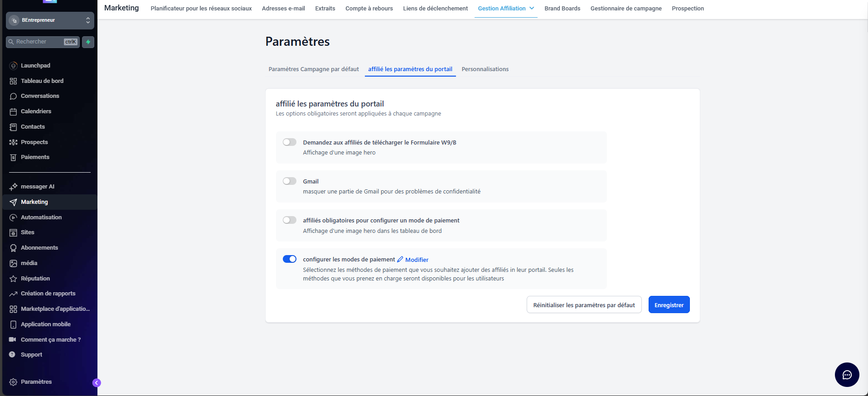Image resolution: width=868 pixels, height=396 pixels.
Task: Open Conversations chat bubble icon
Action: [x=13, y=96]
